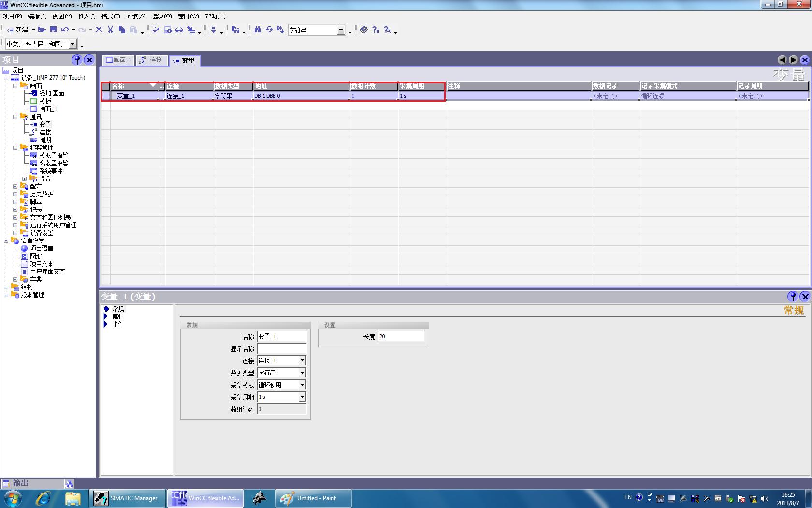The image size is (812, 508).
Task: Click the 名称 input field in properties
Action: [282, 336]
